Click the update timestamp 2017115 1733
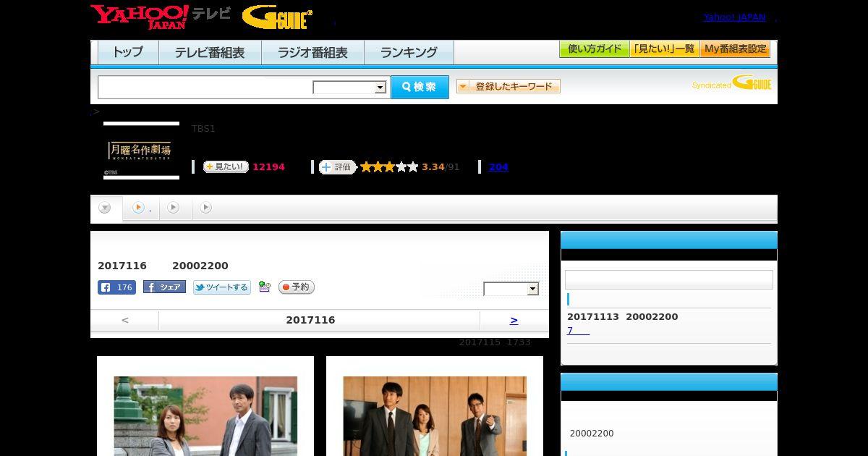The image size is (868, 456). click(495, 342)
